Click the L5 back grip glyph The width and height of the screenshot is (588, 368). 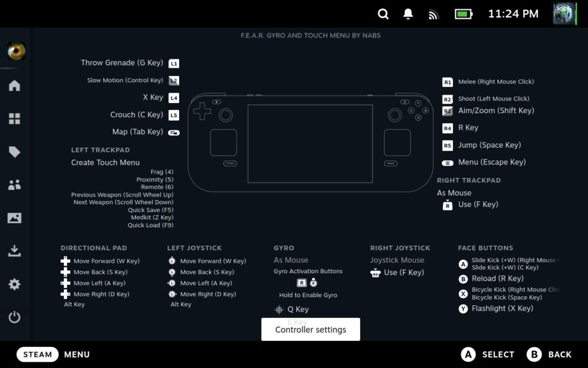click(173, 115)
